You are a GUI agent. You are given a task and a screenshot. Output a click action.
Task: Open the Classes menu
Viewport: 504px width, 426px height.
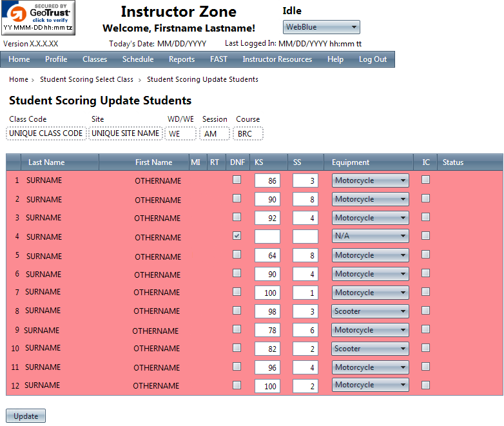95,59
